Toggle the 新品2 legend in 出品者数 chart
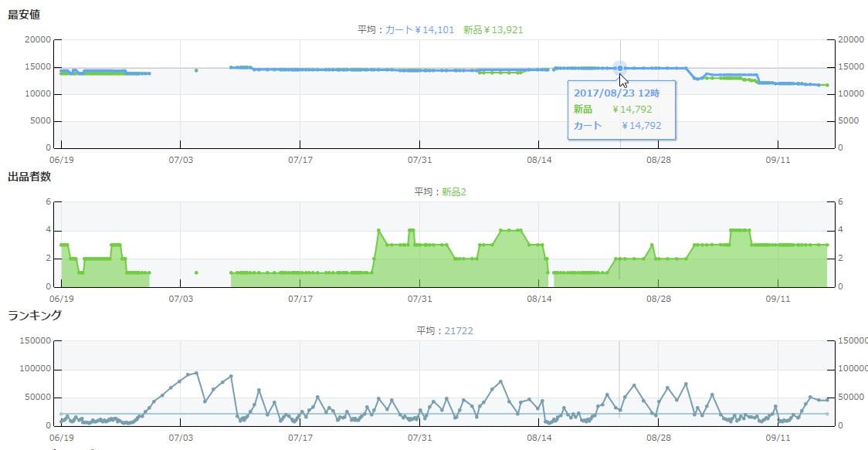Viewport: 868px width, 450px height. click(454, 191)
